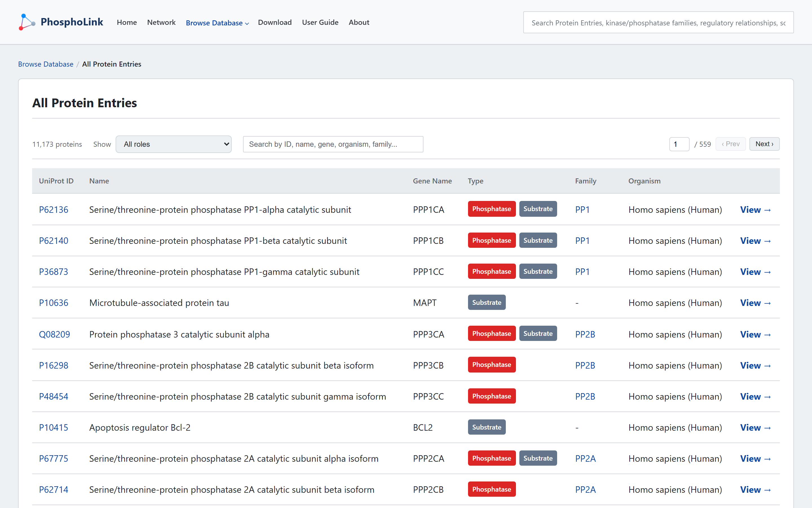Click the Substrate badge in the PPP2CA row
The height and width of the screenshot is (508, 812).
[x=538, y=458]
